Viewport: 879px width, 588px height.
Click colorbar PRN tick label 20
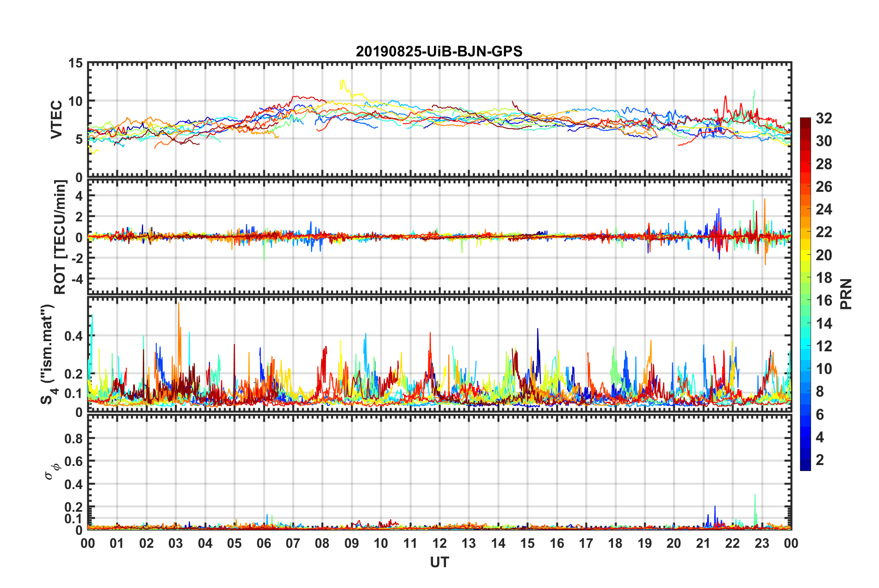pos(824,255)
